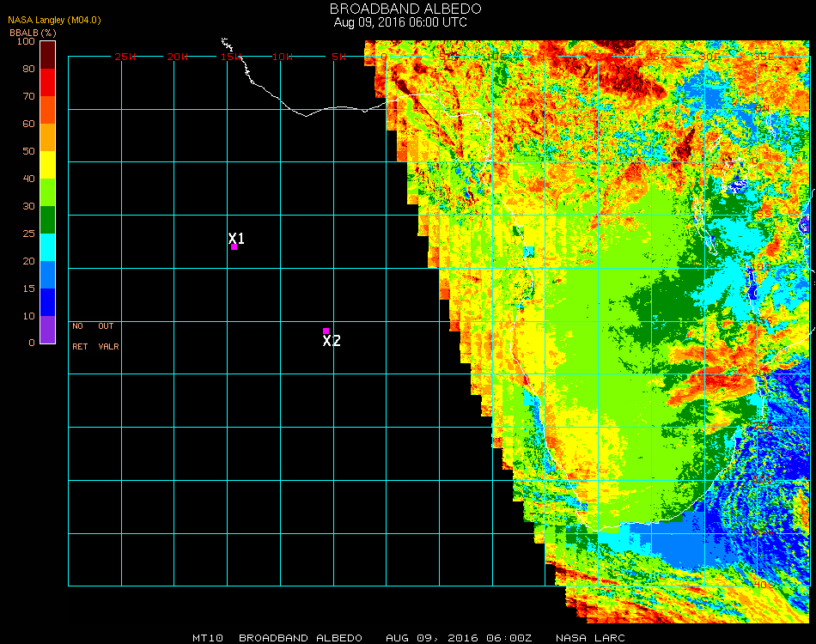Viewport: 816px width, 644px height.
Task: Click the 15W longitude label
Action: pyautogui.click(x=231, y=57)
